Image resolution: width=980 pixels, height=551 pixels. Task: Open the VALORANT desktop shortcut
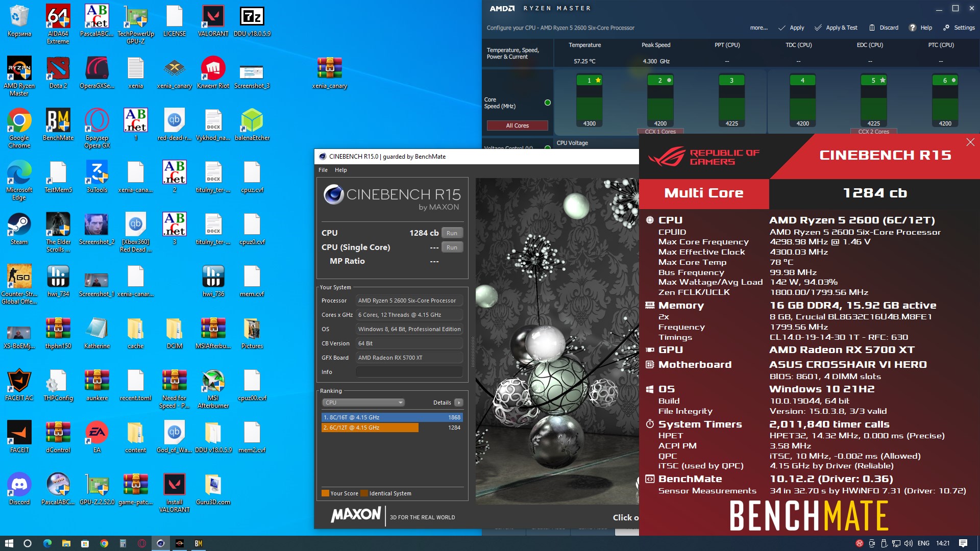coord(213,20)
